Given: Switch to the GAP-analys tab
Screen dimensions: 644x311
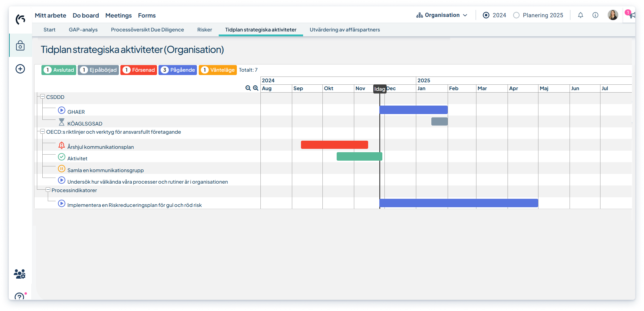Looking at the screenshot, I should pyautogui.click(x=83, y=30).
